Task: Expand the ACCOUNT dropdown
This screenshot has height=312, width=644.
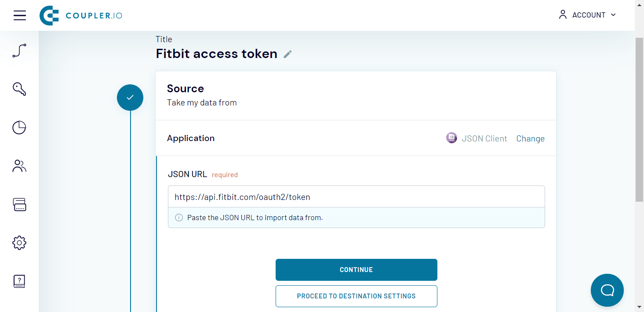Action: click(x=587, y=15)
